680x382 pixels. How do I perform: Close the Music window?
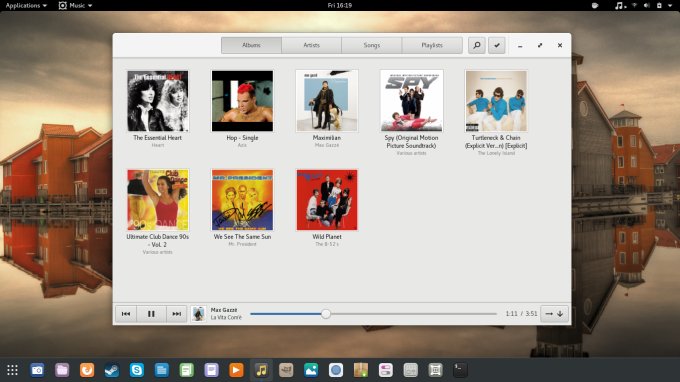click(560, 45)
